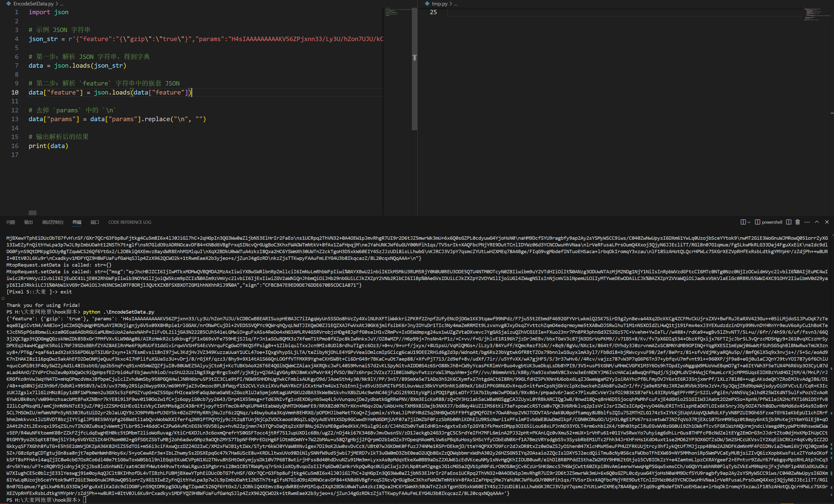
Task: Switch to the 问题 panel tab
Action: coord(11,222)
